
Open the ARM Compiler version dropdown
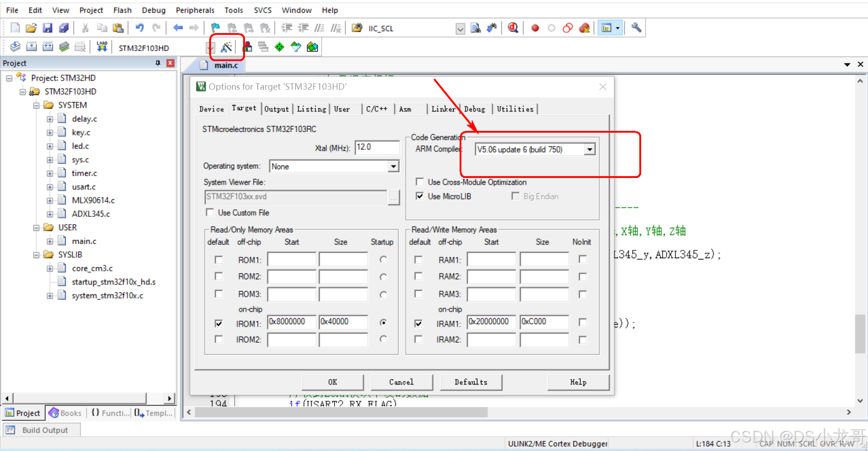(590, 149)
